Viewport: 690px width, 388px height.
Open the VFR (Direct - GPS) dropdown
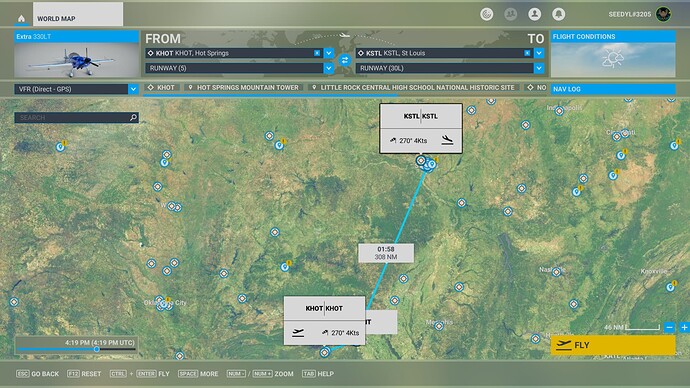tap(76, 89)
